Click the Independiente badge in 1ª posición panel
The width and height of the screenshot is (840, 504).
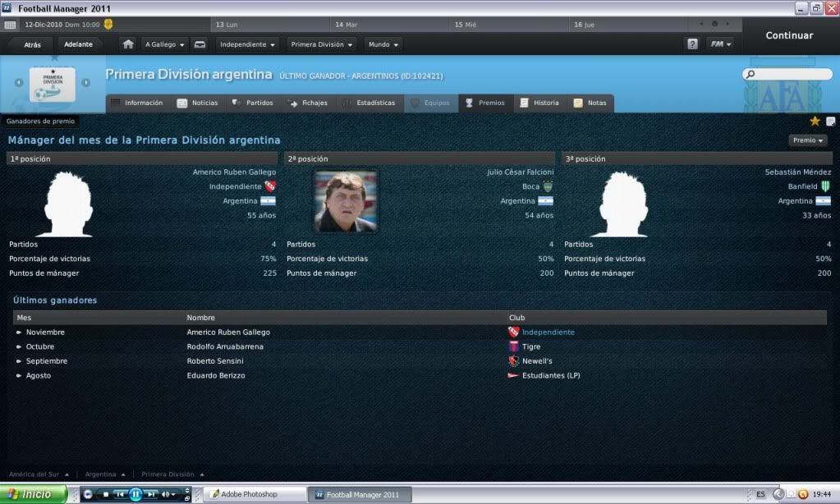(270, 186)
